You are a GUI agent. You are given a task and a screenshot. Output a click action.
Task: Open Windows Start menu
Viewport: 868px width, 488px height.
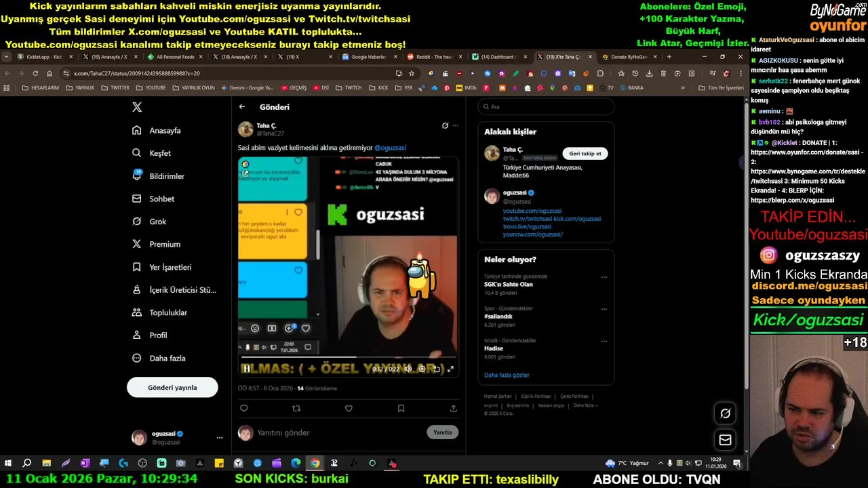(x=8, y=464)
